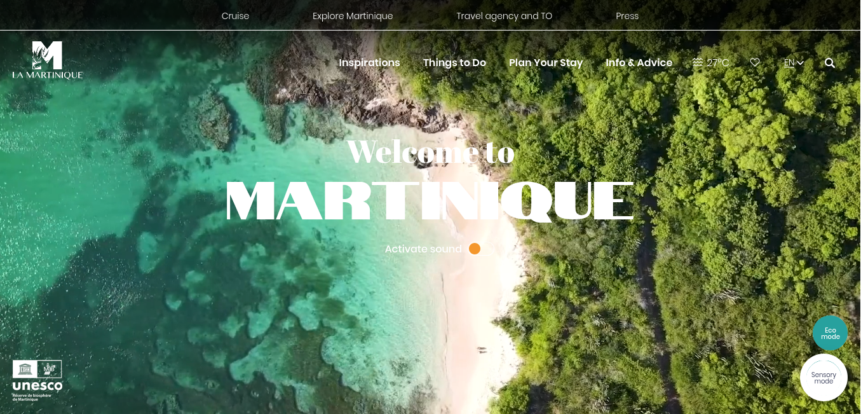The height and width of the screenshot is (414, 868).
Task: Go to the Cruise page
Action: pyautogui.click(x=235, y=16)
